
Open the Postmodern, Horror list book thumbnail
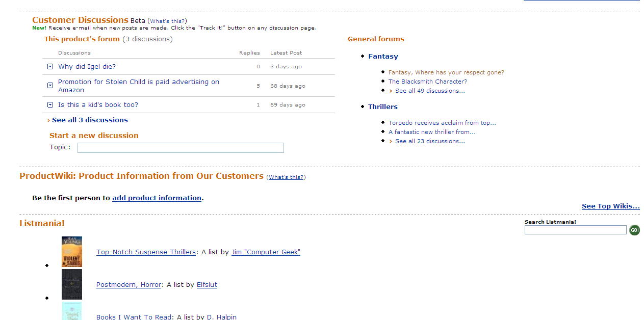[72, 284]
